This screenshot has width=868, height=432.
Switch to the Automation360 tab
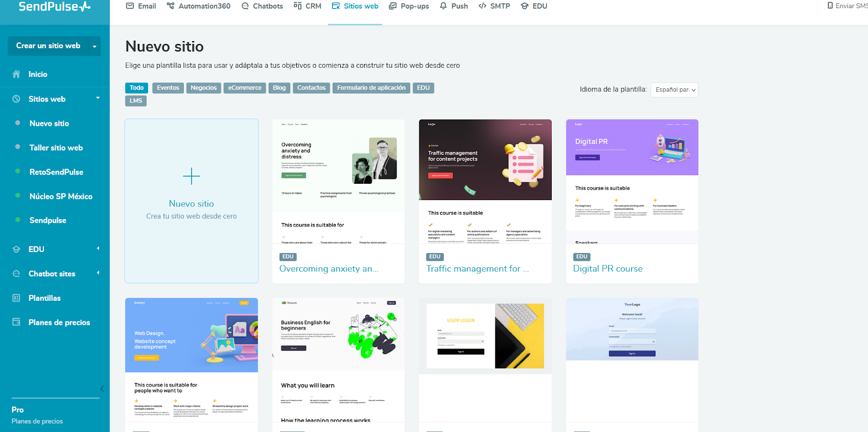[x=199, y=6]
